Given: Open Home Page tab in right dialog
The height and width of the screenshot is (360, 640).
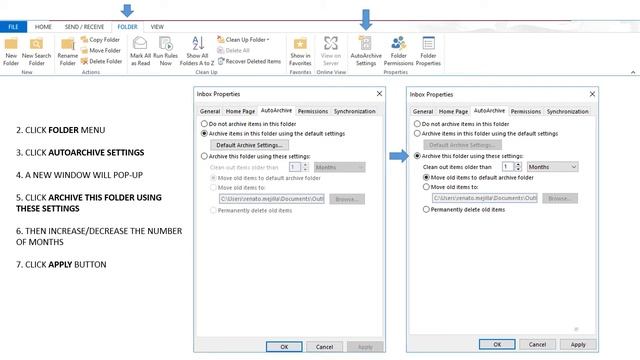Looking at the screenshot, I should click(453, 111).
